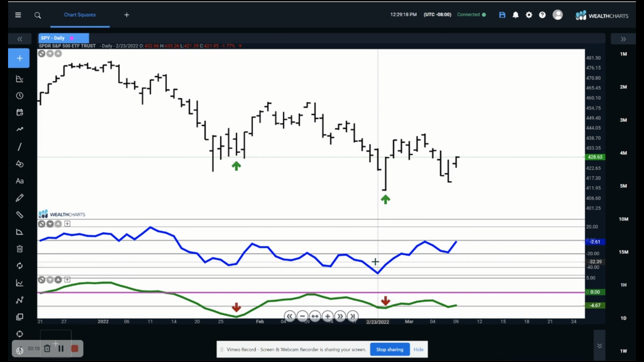The image size is (644, 362).
Task: Move blue indicator panel up
Action: (58, 224)
